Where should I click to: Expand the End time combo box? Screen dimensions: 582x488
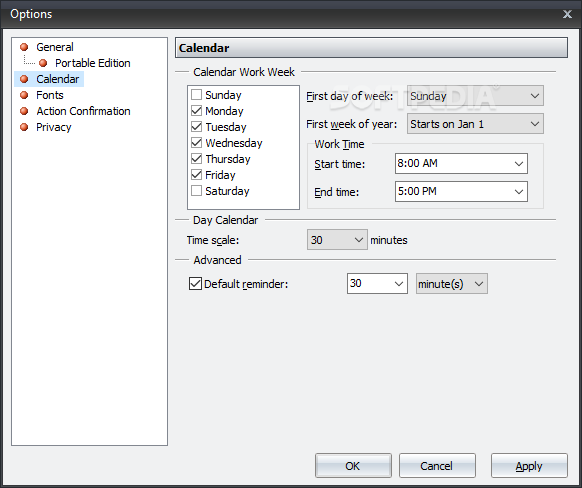point(519,191)
